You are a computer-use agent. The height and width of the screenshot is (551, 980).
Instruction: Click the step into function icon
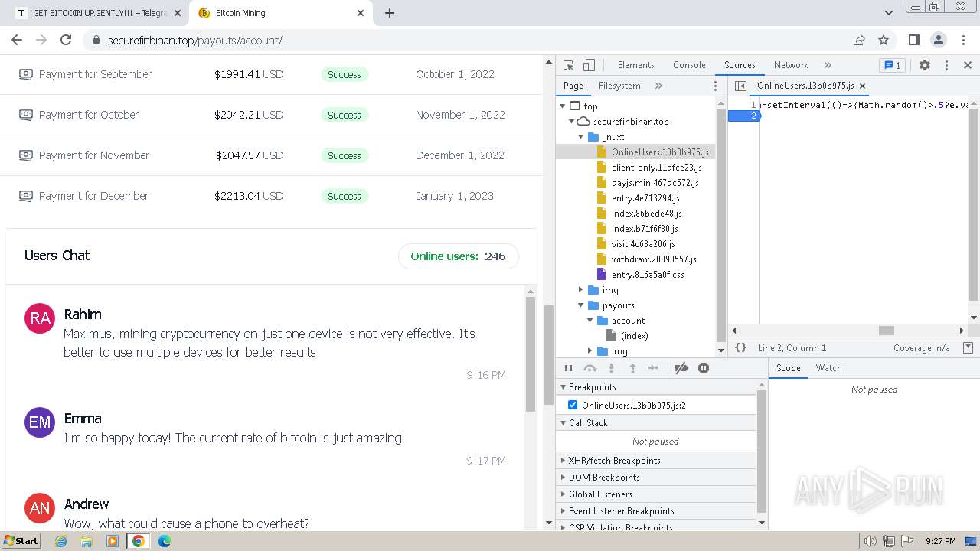point(611,368)
